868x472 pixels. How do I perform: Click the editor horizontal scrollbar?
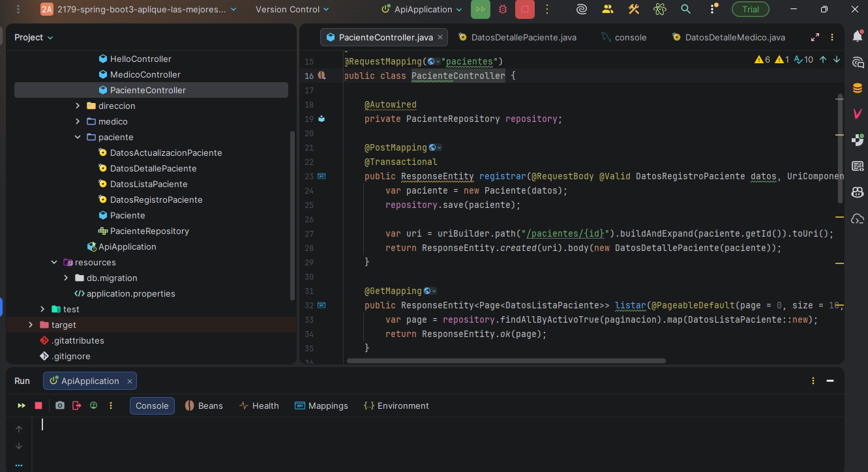tap(506, 361)
